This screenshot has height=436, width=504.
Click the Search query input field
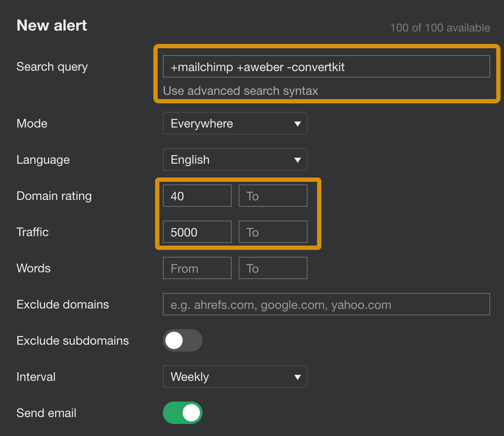[x=326, y=67]
